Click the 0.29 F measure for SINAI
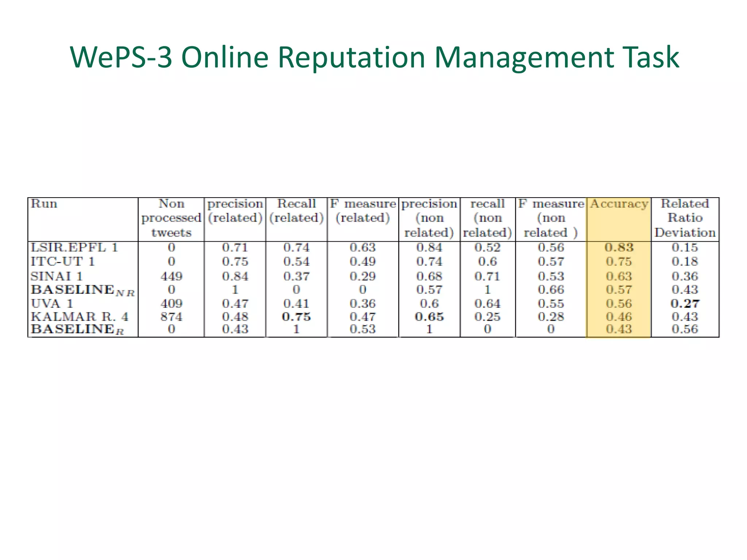The width and height of the screenshot is (747, 560). tap(363, 276)
